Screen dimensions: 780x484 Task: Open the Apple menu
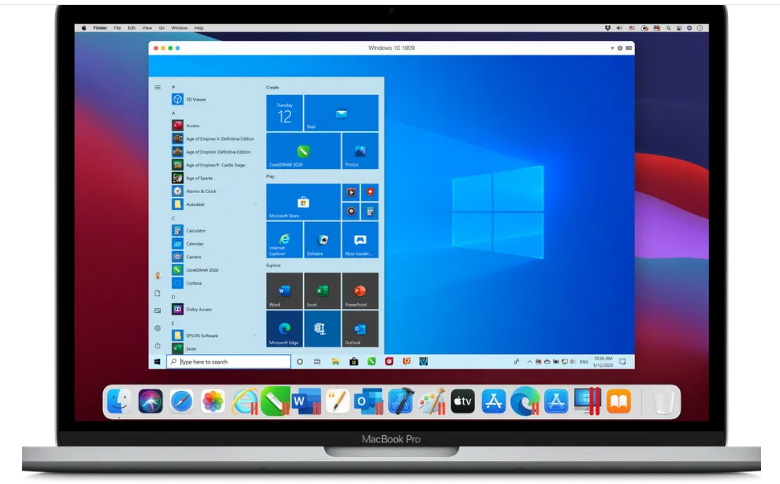click(84, 28)
